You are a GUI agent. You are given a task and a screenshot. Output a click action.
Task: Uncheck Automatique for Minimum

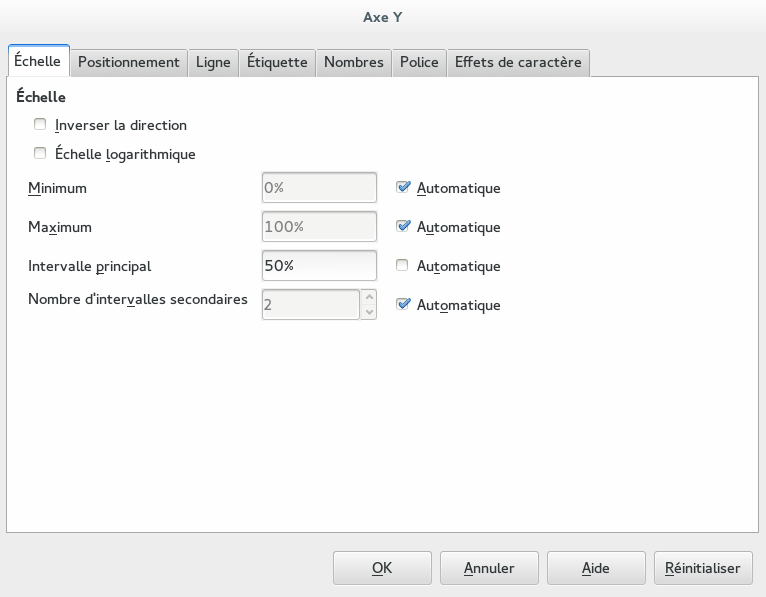(403, 187)
